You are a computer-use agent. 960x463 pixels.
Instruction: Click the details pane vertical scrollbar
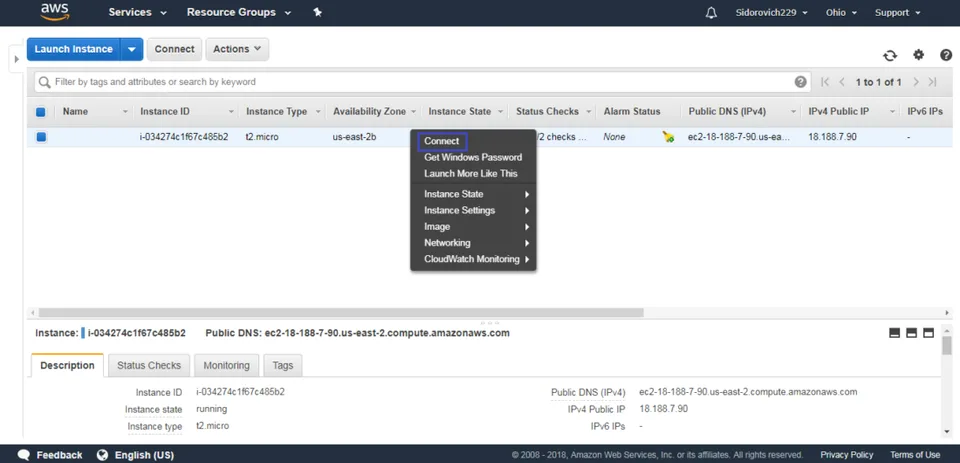[x=947, y=345]
